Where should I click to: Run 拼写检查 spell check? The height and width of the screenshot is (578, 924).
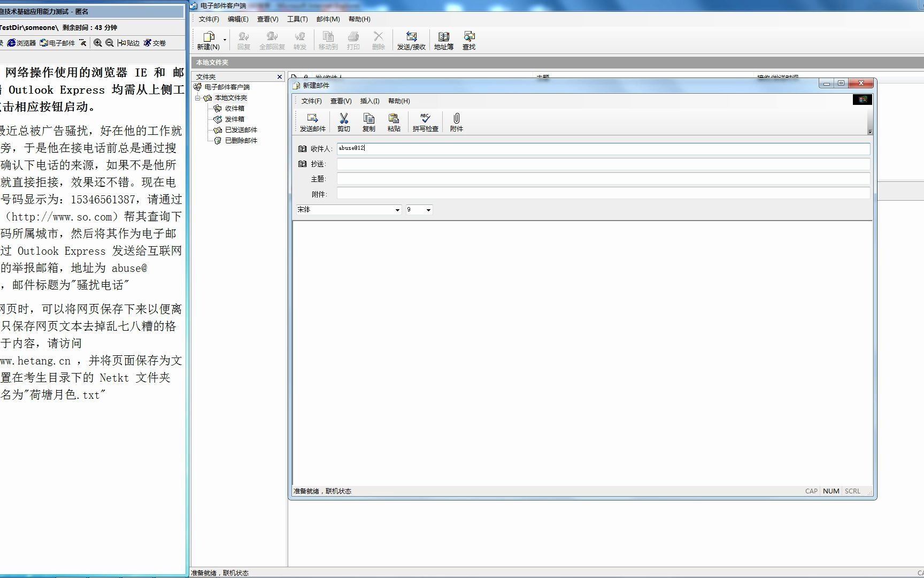[426, 123]
